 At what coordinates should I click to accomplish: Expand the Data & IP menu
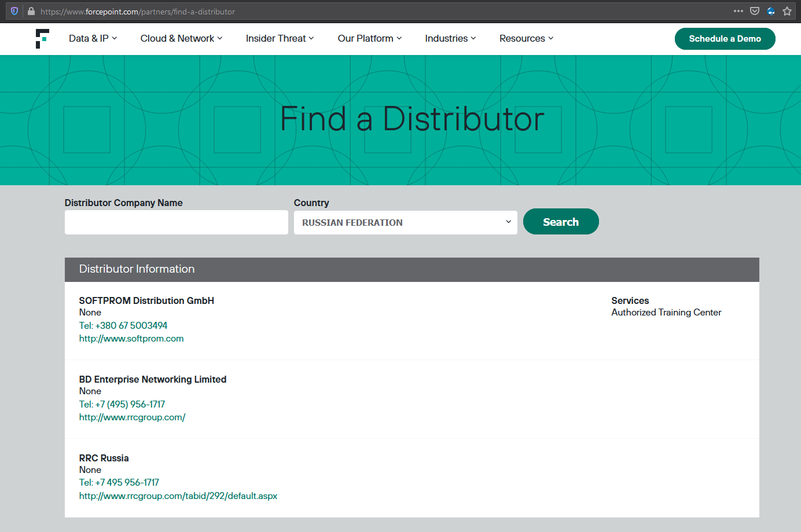tap(93, 38)
